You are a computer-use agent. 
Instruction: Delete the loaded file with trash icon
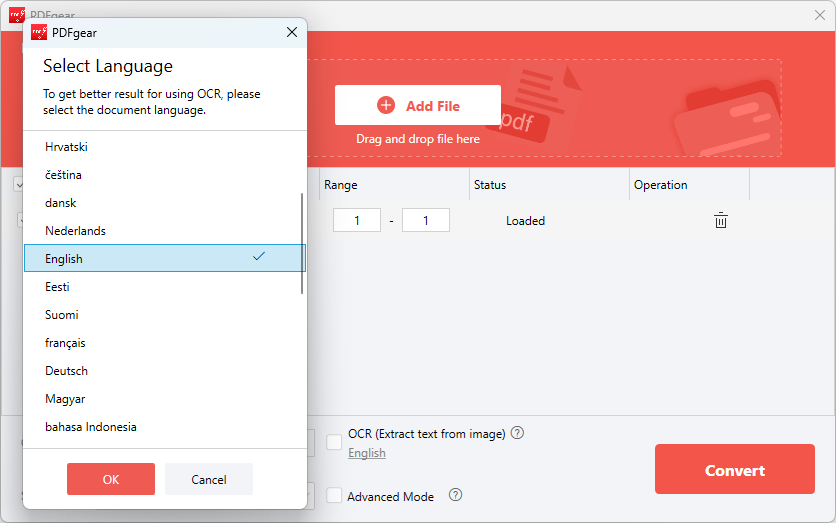720,220
